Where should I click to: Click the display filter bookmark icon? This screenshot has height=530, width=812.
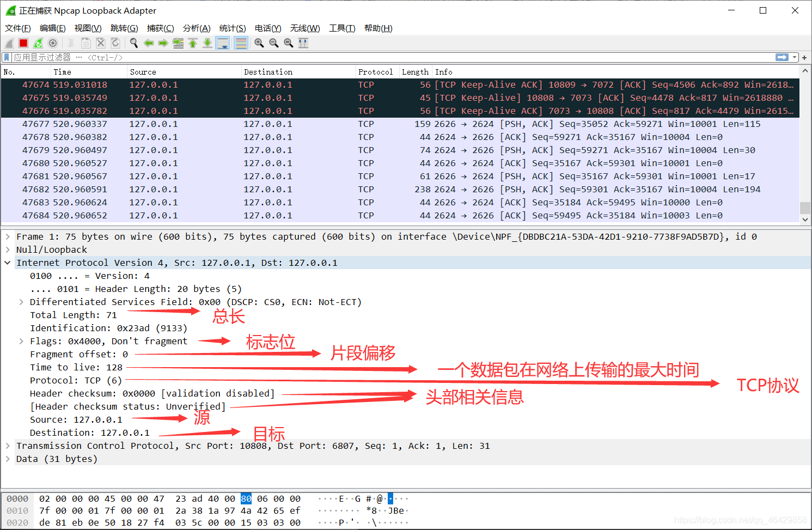click(x=7, y=57)
